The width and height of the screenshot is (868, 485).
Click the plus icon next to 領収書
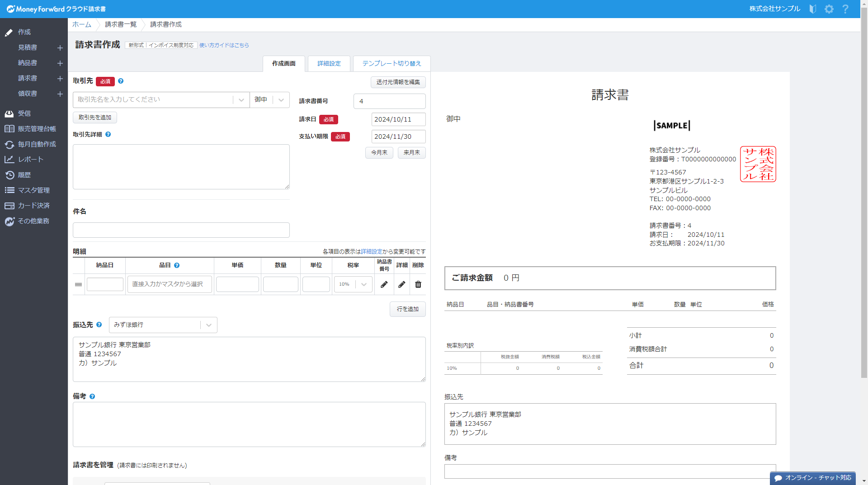(x=60, y=94)
